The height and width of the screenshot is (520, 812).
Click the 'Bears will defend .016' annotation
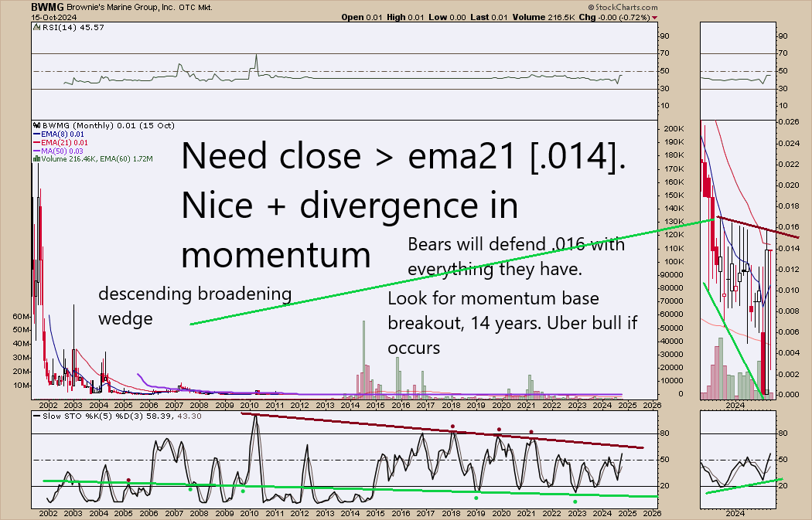[517, 257]
